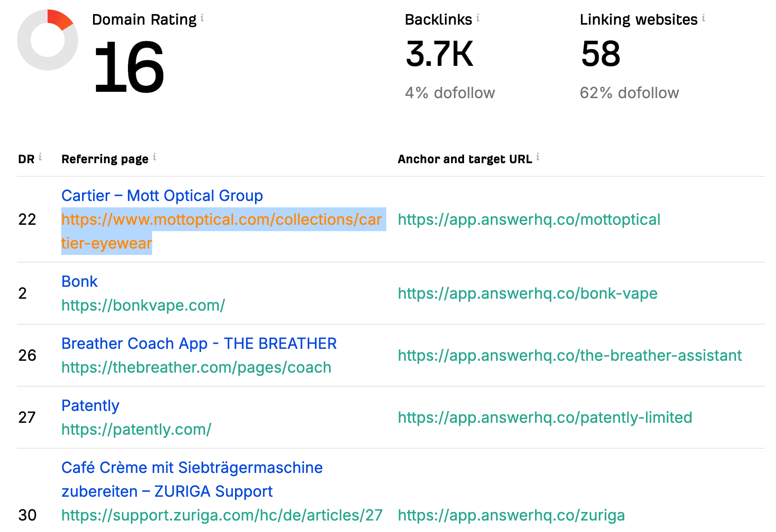Image resolution: width=776 pixels, height=532 pixels.
Task: Open the Bonk referring page title
Action: pos(80,282)
